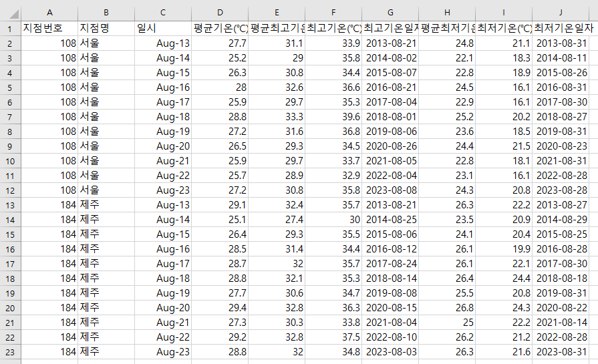
Task: Select the 2021-08-05 date cell
Action: click(x=390, y=161)
